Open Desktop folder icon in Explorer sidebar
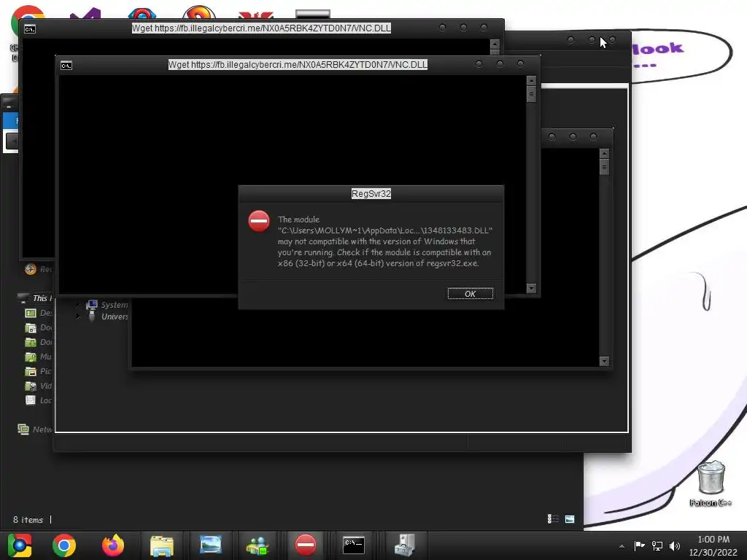The width and height of the screenshot is (747, 560). 31,313
